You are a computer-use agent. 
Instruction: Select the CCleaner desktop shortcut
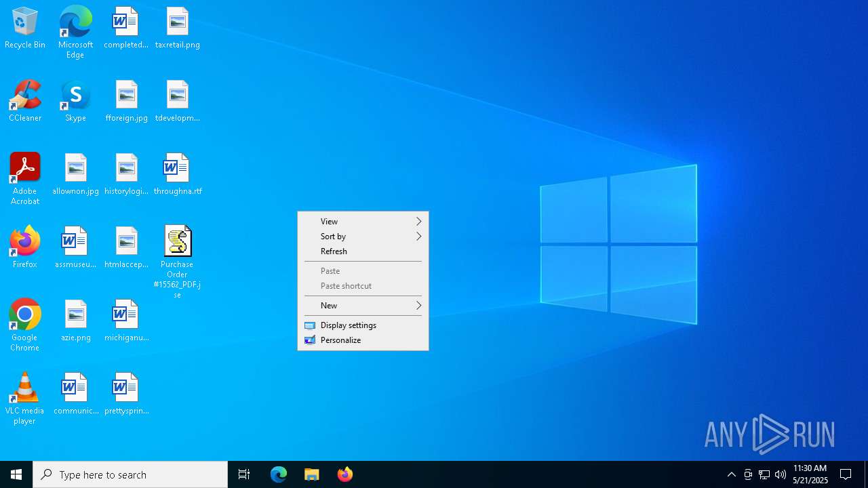tap(25, 102)
